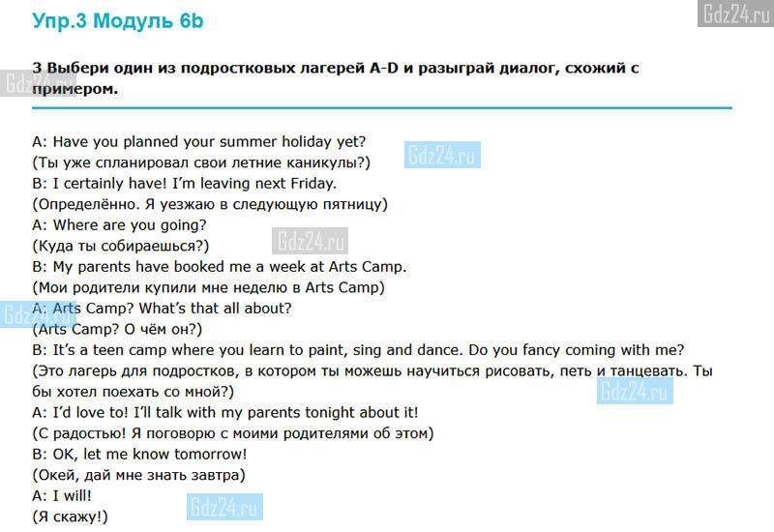The width and height of the screenshot is (774, 532).
Task: Click the blue Gdz24.ru watermark near "танцевать"
Action: coord(635,391)
